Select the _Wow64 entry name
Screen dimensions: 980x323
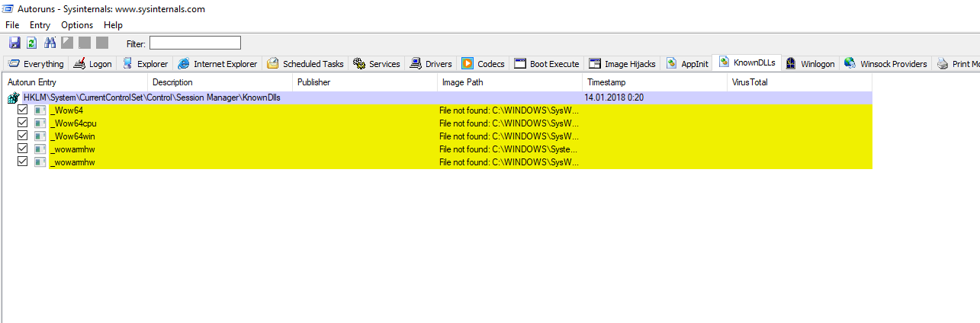click(x=66, y=110)
